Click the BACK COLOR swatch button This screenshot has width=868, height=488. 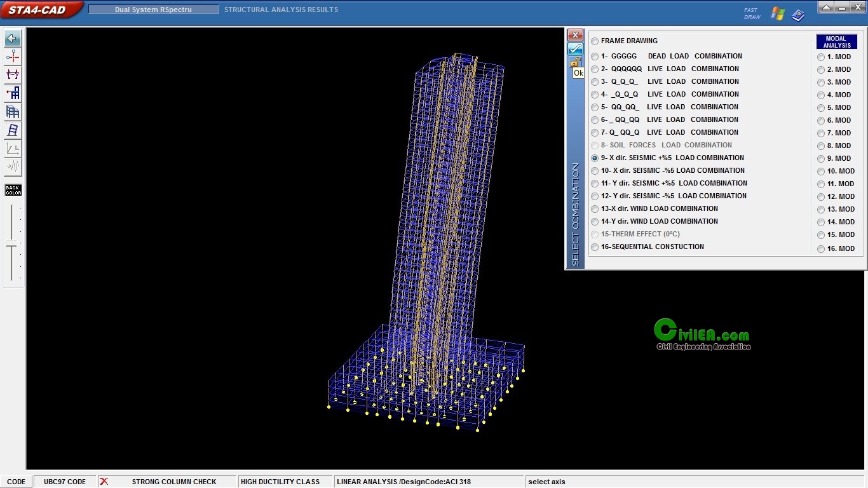coord(13,190)
